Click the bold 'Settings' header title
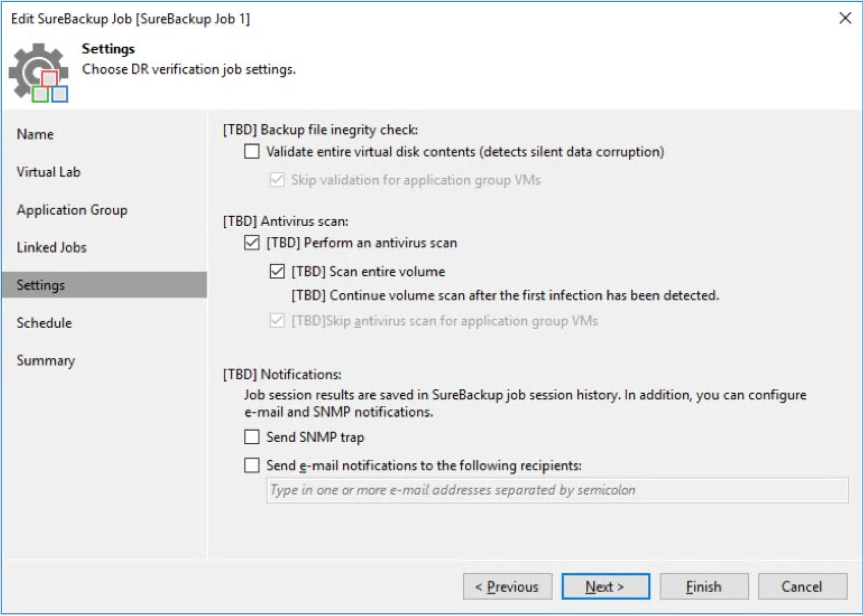Screen dimensions: 863x616 point(108,48)
